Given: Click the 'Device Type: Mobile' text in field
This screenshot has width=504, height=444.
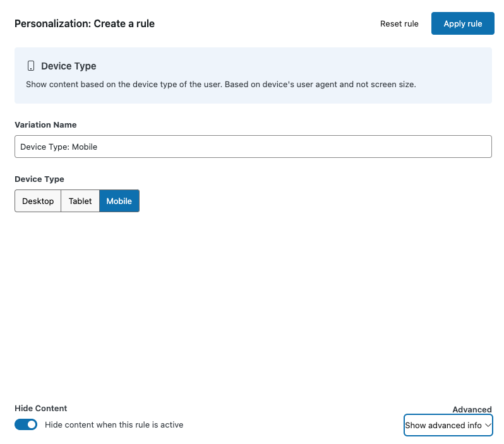Looking at the screenshot, I should (59, 147).
